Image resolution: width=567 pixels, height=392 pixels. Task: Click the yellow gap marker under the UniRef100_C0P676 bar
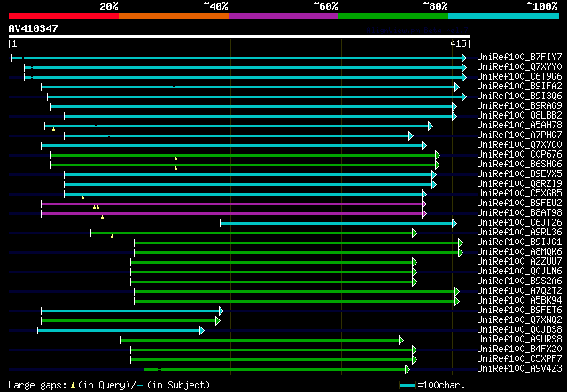pyautogui.click(x=175, y=158)
